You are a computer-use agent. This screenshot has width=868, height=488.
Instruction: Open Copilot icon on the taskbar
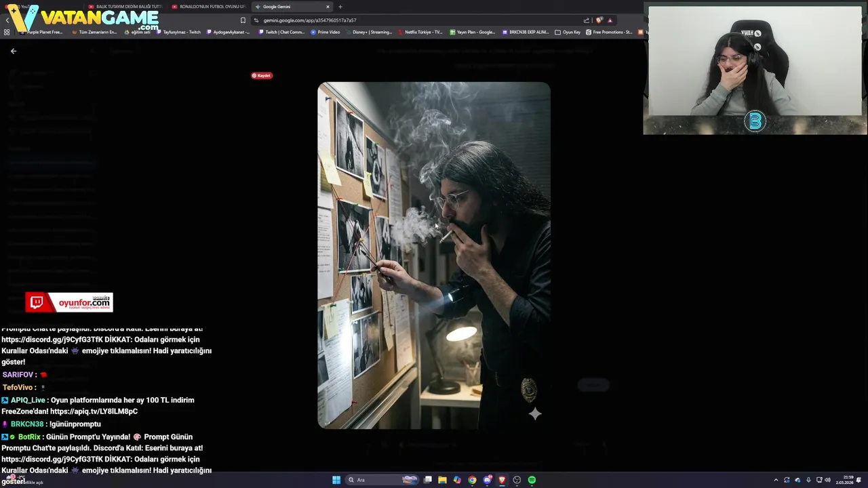click(x=457, y=480)
